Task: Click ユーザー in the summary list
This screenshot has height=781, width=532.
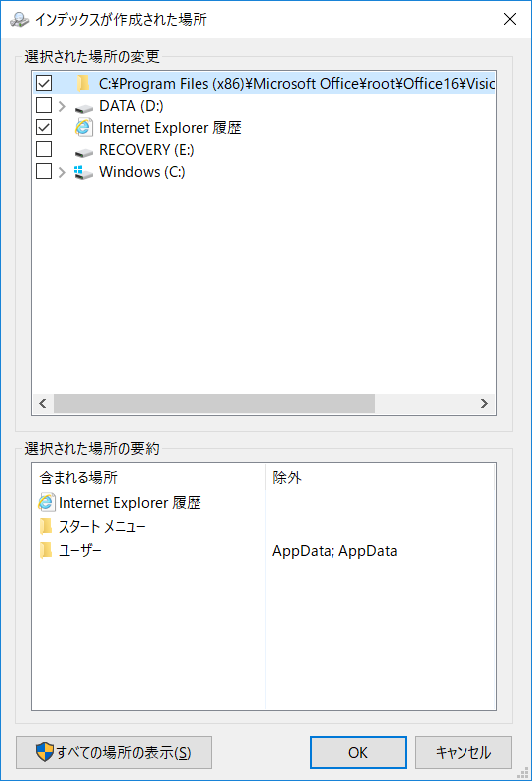Action: tap(79, 551)
